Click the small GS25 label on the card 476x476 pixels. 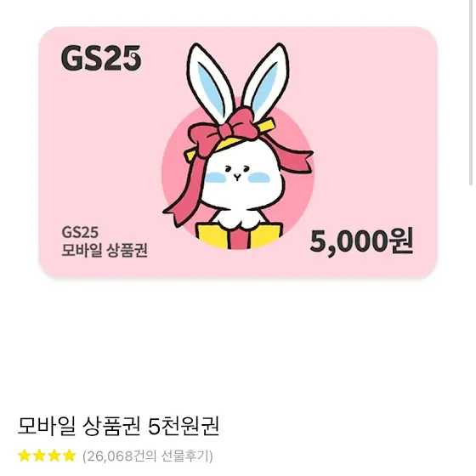(x=80, y=232)
